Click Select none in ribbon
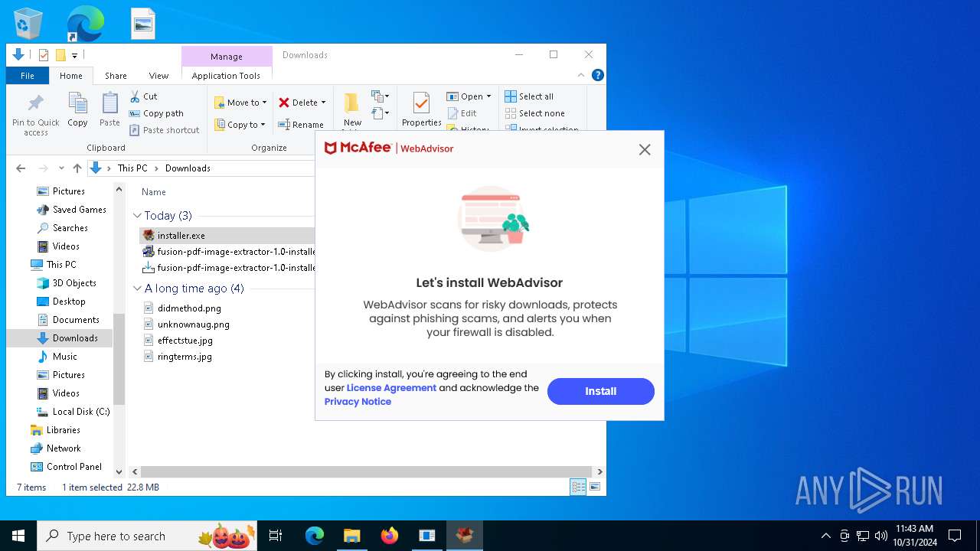 [534, 113]
